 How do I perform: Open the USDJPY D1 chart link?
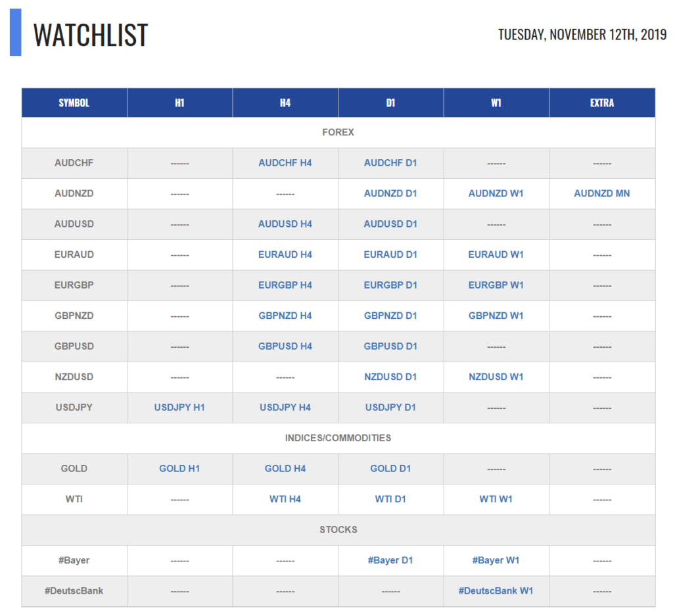pos(390,407)
